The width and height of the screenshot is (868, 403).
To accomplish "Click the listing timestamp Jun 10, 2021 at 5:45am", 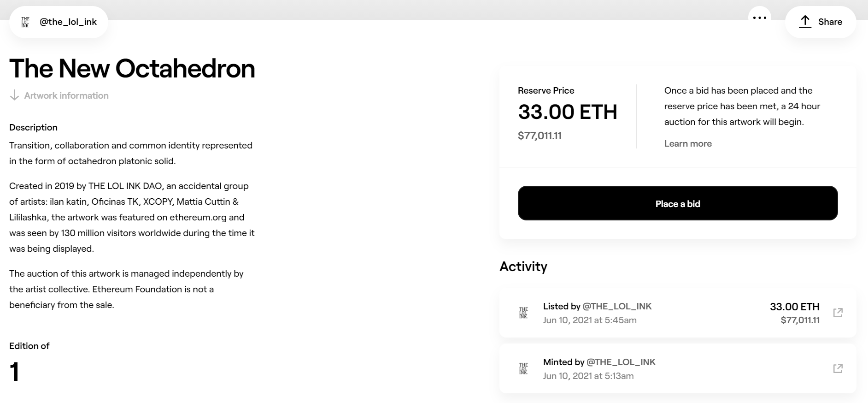I will coord(589,320).
